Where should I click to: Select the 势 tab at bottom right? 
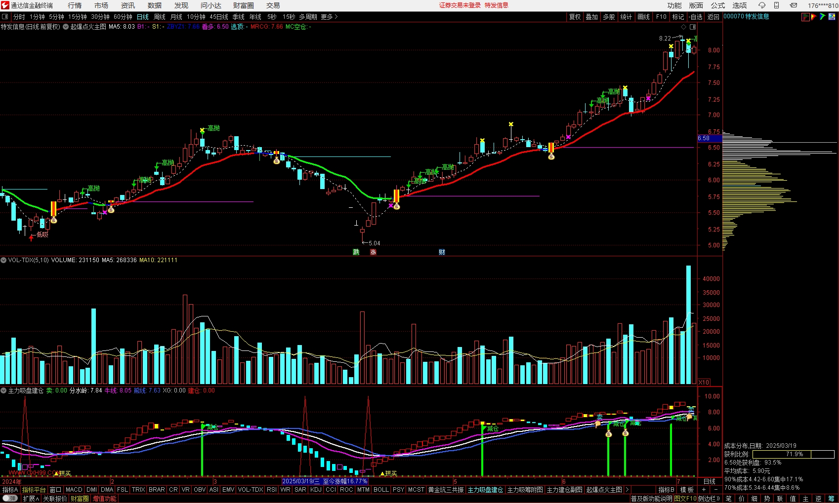[x=767, y=499]
